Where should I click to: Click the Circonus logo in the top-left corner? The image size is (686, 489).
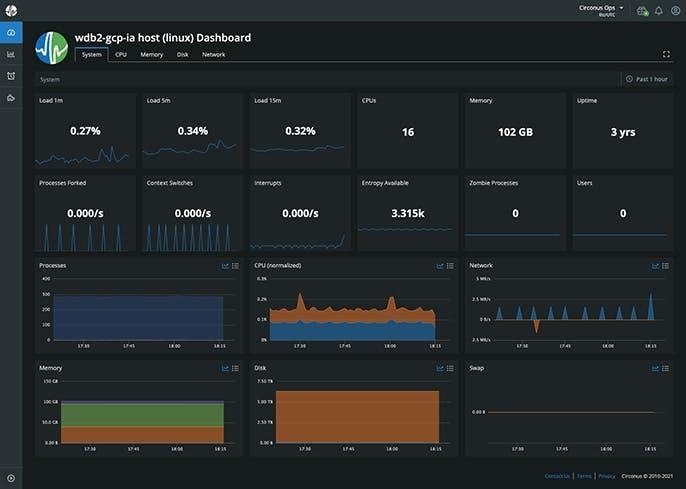11,10
